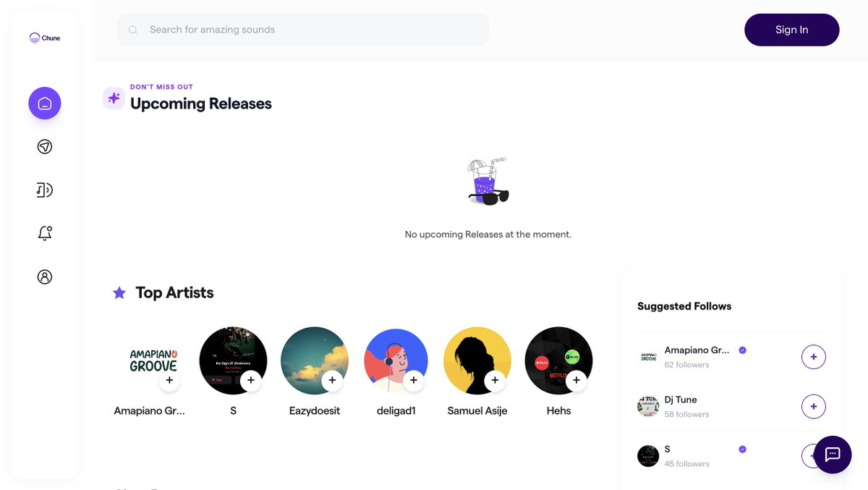
Task: Click the Upcoming Releases heading
Action: pyautogui.click(x=201, y=104)
